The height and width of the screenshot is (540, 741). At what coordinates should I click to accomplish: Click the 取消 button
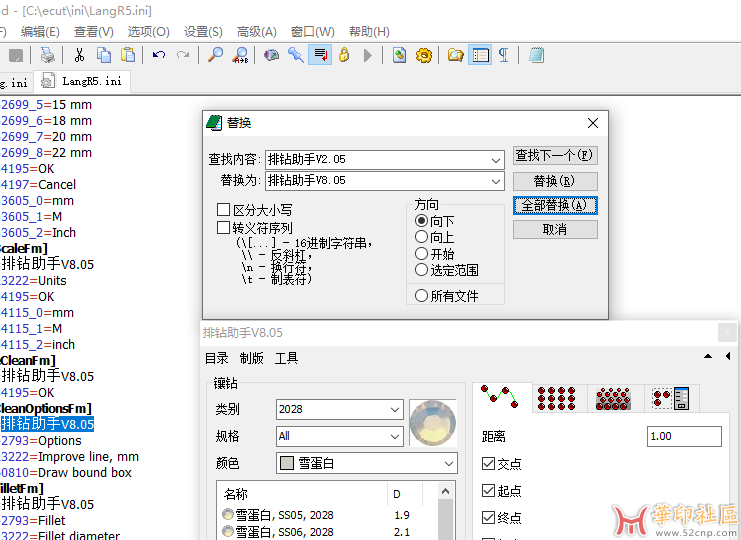tap(555, 230)
